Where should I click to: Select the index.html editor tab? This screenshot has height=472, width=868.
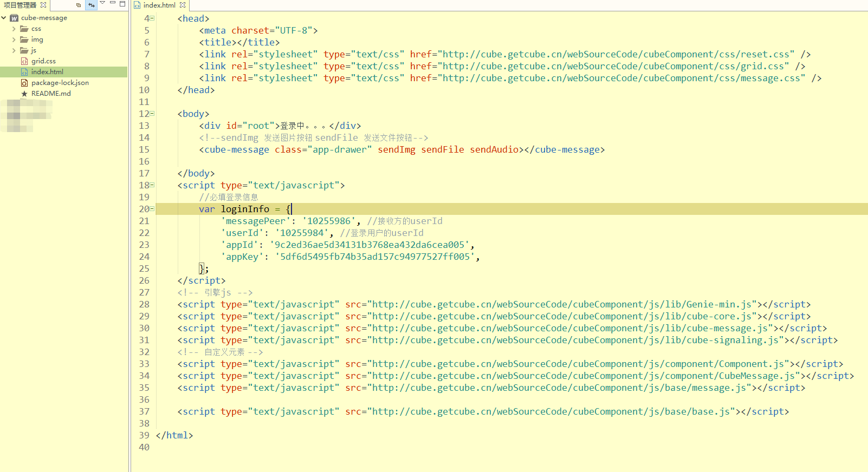point(159,5)
